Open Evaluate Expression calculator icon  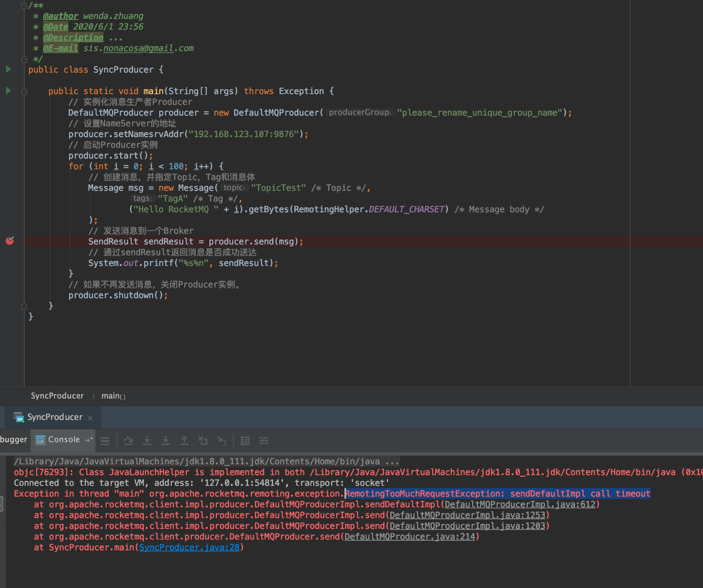(245, 441)
